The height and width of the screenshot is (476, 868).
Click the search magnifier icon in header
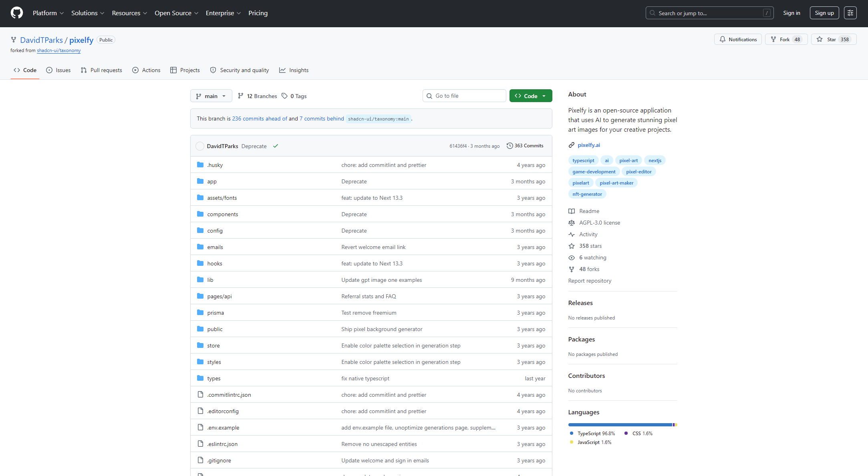coord(653,13)
